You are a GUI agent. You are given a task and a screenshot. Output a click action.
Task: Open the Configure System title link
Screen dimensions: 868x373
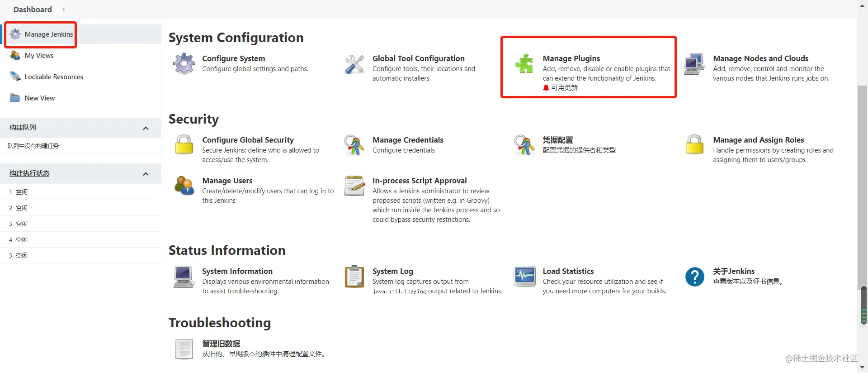point(234,58)
